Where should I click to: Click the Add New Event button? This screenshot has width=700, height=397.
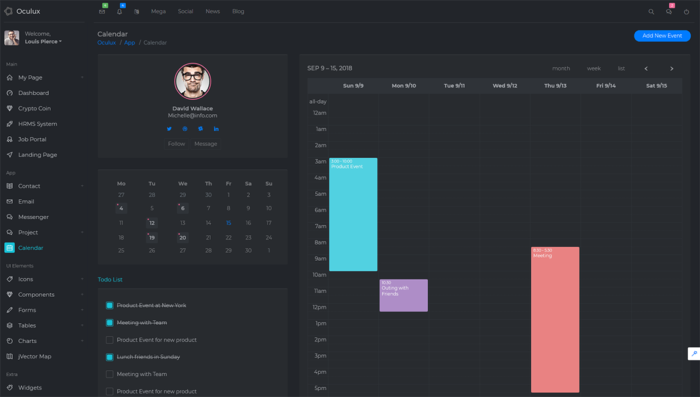(662, 36)
